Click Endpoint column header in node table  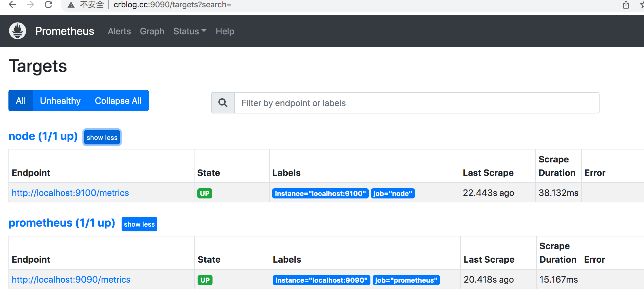31,173
